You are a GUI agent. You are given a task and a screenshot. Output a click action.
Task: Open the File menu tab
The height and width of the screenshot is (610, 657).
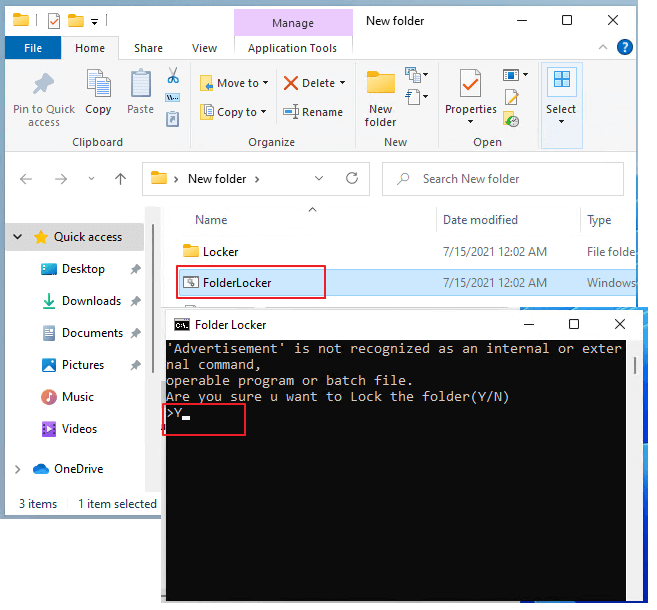pyautogui.click(x=33, y=48)
